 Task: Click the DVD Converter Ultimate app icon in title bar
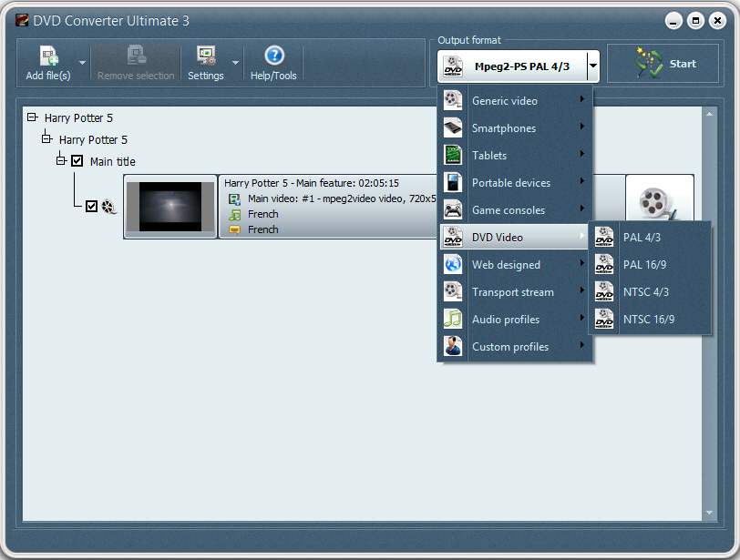(x=22, y=20)
